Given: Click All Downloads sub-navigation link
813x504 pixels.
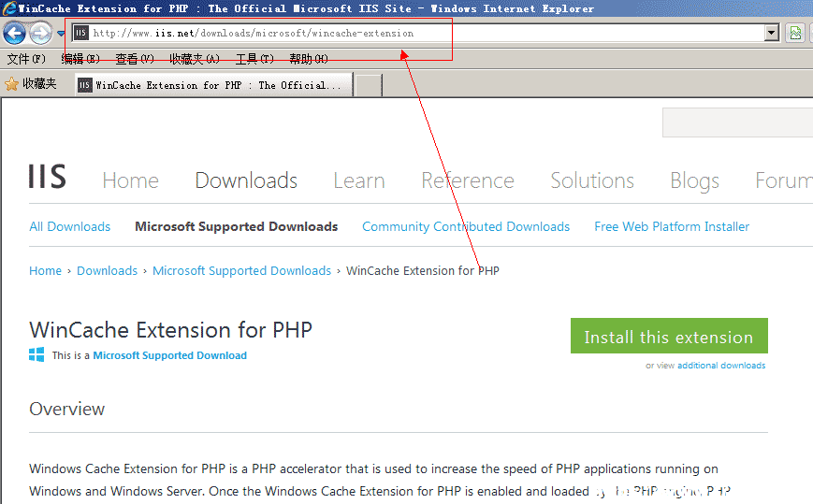Looking at the screenshot, I should click(70, 227).
